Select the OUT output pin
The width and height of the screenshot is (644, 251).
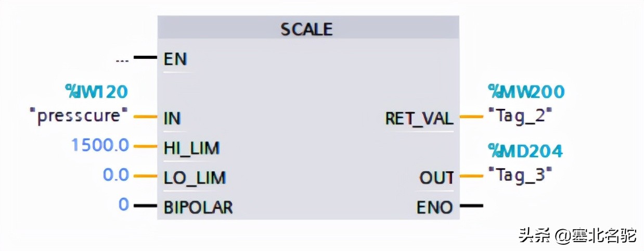(x=436, y=178)
